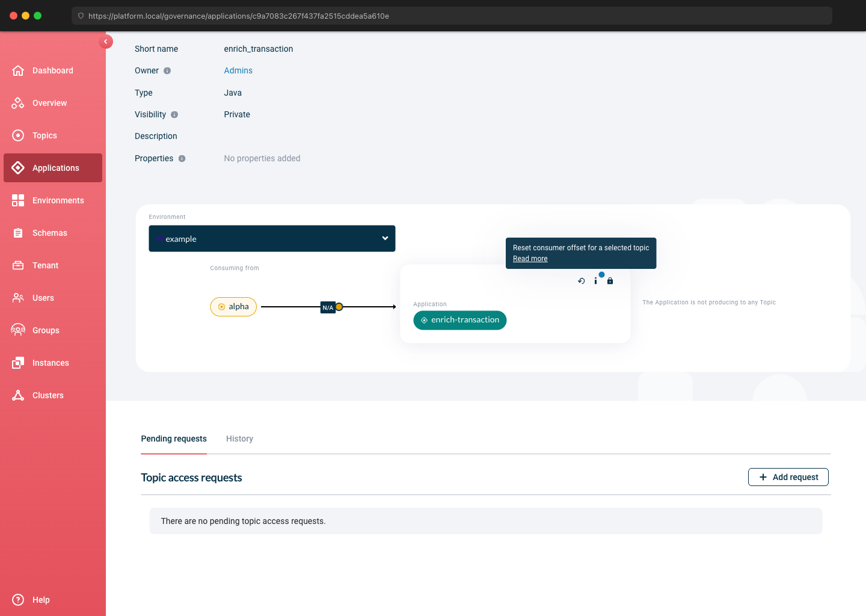Click the reset consumer offset icon

click(x=581, y=281)
